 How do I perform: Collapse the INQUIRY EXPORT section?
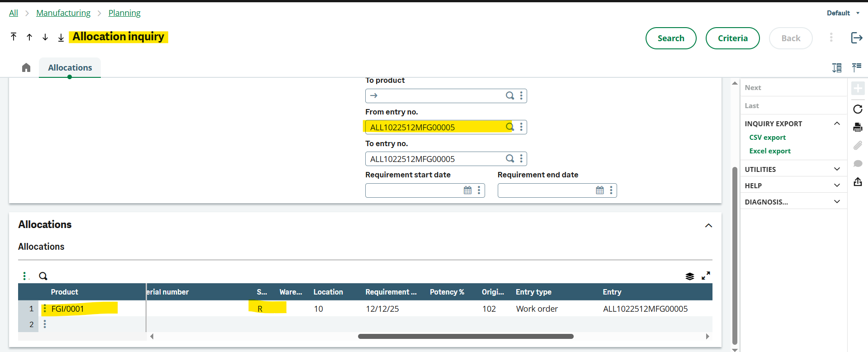tap(837, 124)
